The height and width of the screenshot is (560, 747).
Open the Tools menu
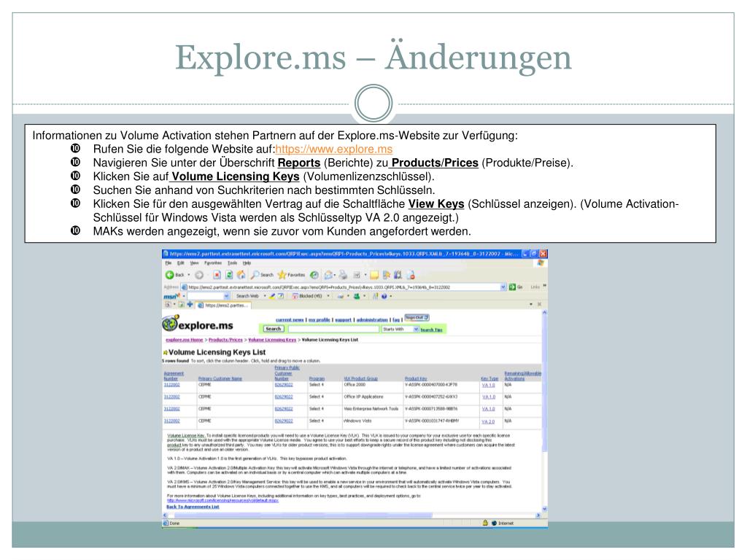[232, 262]
